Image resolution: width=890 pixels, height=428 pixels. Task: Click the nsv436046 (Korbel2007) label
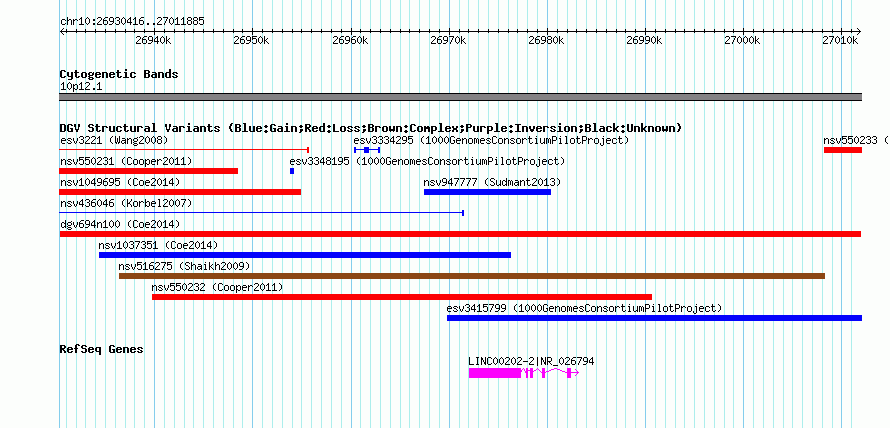126,203
